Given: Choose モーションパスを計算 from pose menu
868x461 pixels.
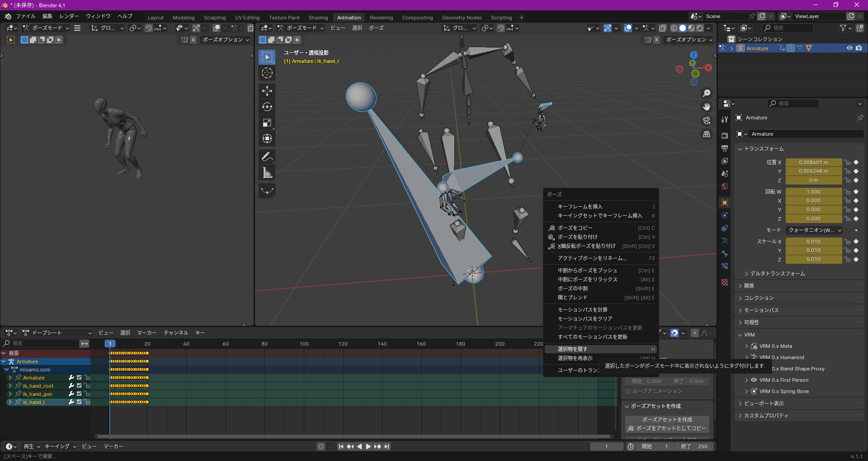Looking at the screenshot, I should [601, 310].
